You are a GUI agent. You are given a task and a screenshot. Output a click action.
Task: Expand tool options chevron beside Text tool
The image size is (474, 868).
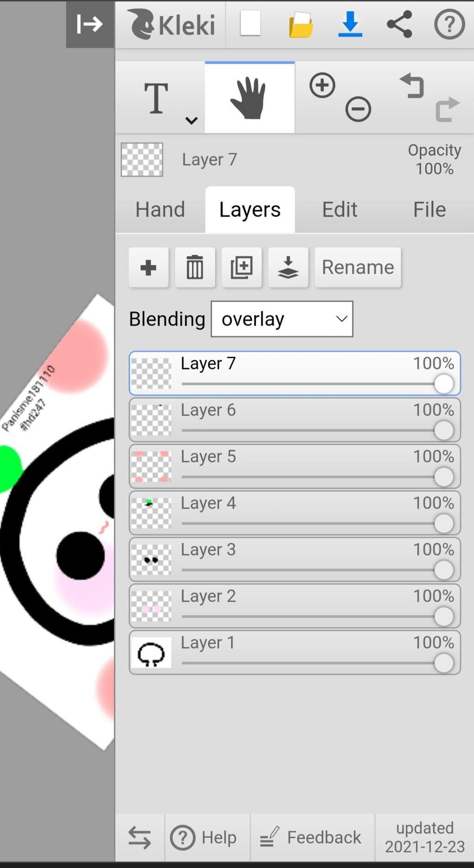pyautogui.click(x=192, y=121)
